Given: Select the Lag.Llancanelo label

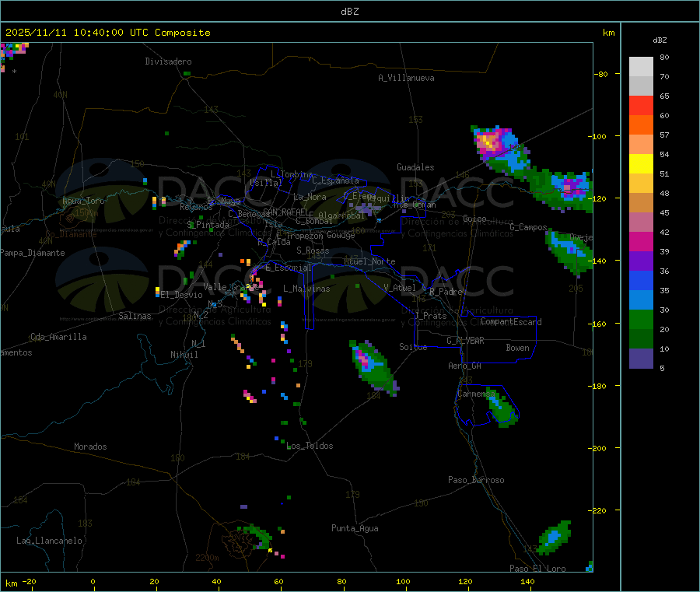Looking at the screenshot, I should [50, 541].
